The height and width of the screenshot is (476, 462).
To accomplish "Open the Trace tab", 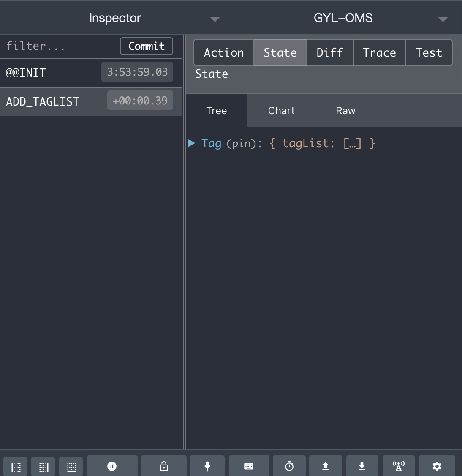I will pyautogui.click(x=380, y=52).
